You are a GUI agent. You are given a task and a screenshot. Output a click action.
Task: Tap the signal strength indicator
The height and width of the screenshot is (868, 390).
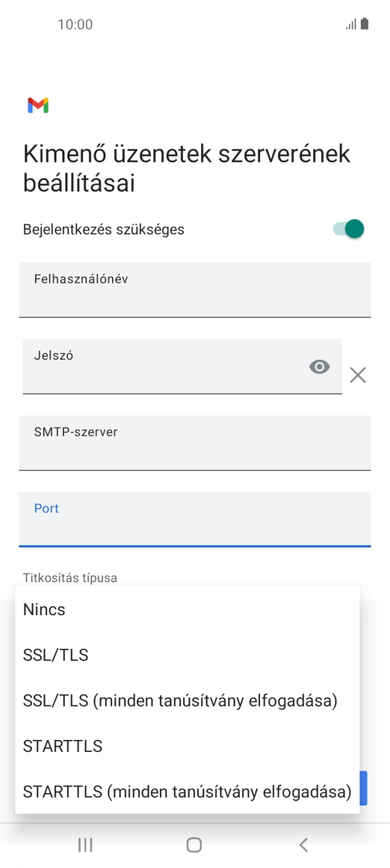coord(350,24)
